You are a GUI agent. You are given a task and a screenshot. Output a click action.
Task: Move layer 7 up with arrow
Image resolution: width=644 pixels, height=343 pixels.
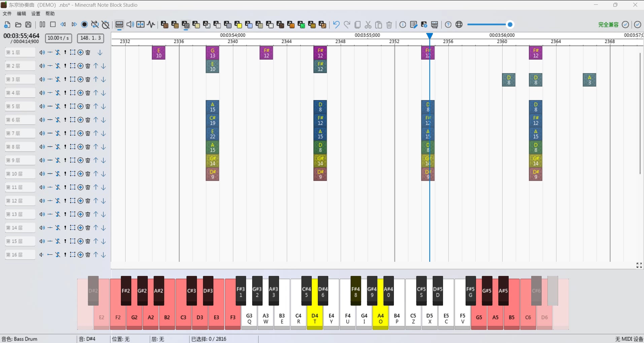96,133
